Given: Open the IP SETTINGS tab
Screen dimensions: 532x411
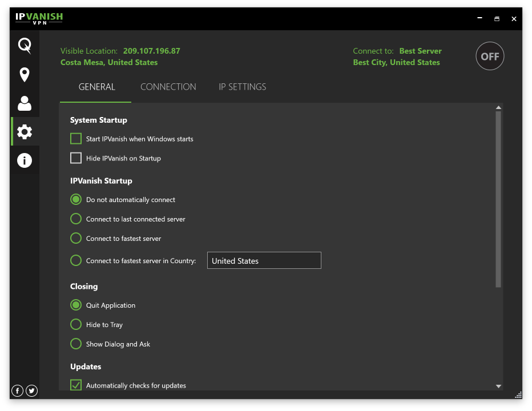Looking at the screenshot, I should pyautogui.click(x=242, y=87).
